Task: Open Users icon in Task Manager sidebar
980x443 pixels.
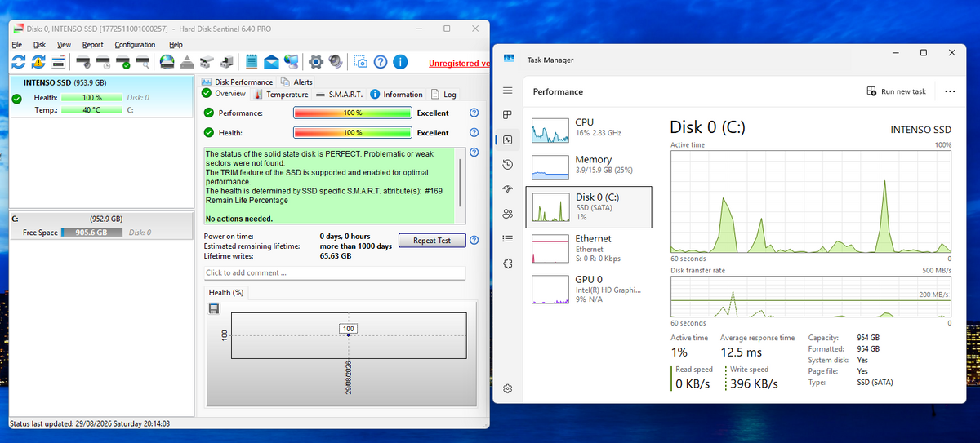Action: (507, 214)
